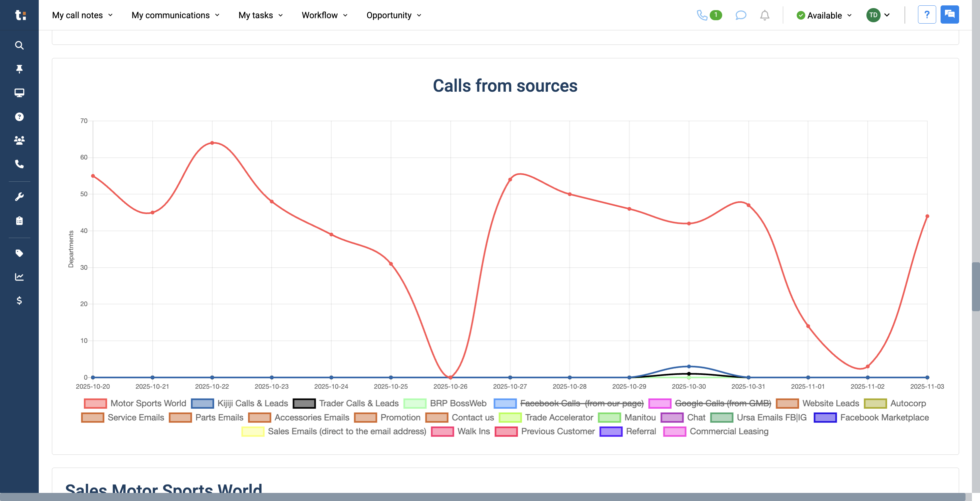Open the contacts/team icon in the sidebar

click(19, 140)
